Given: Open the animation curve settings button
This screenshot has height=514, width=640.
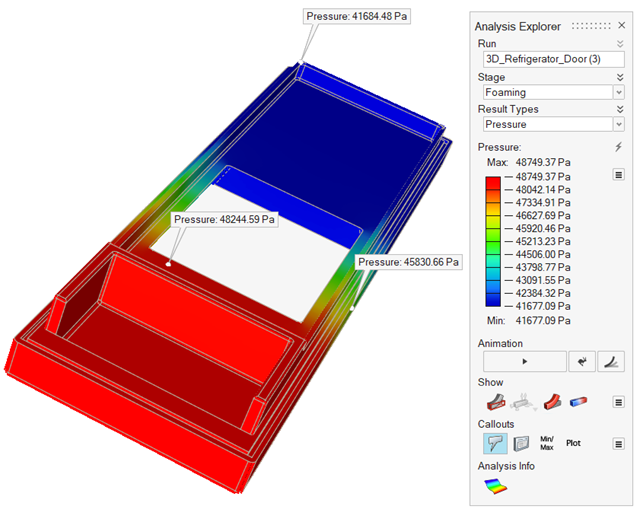Looking at the screenshot, I should [x=611, y=361].
